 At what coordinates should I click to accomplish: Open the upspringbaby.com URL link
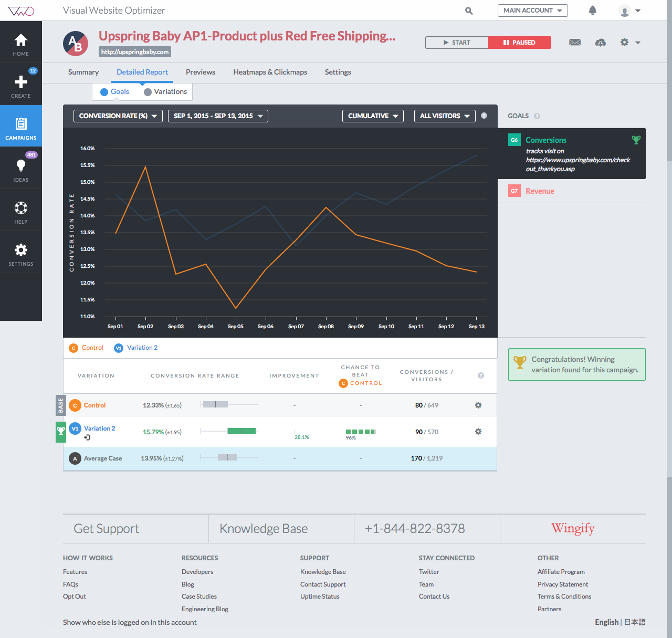pos(135,52)
